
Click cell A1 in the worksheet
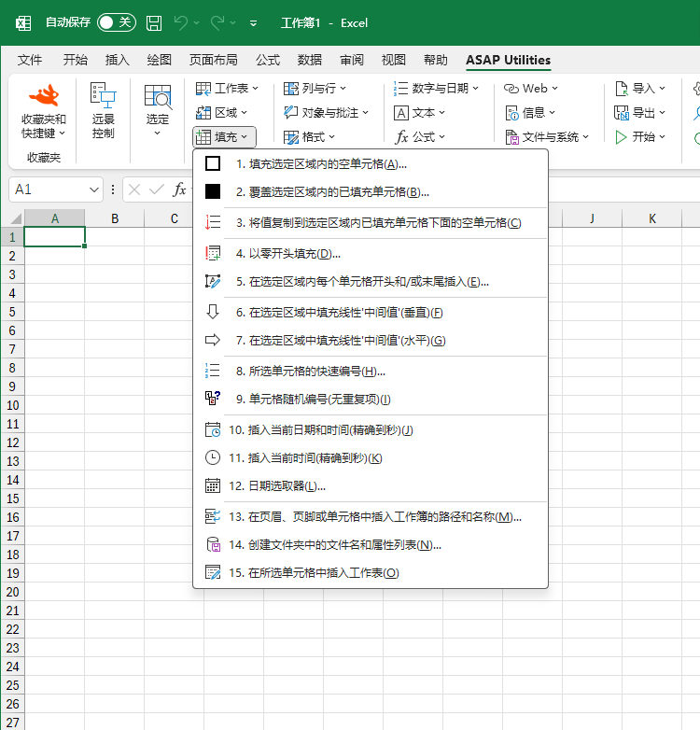pos(54,236)
